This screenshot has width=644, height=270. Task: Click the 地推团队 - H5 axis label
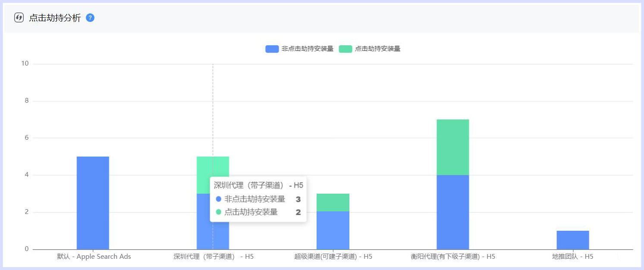tap(573, 257)
